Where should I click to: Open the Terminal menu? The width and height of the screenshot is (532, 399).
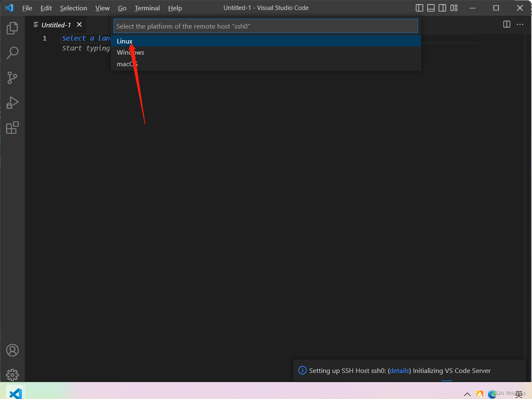click(147, 8)
